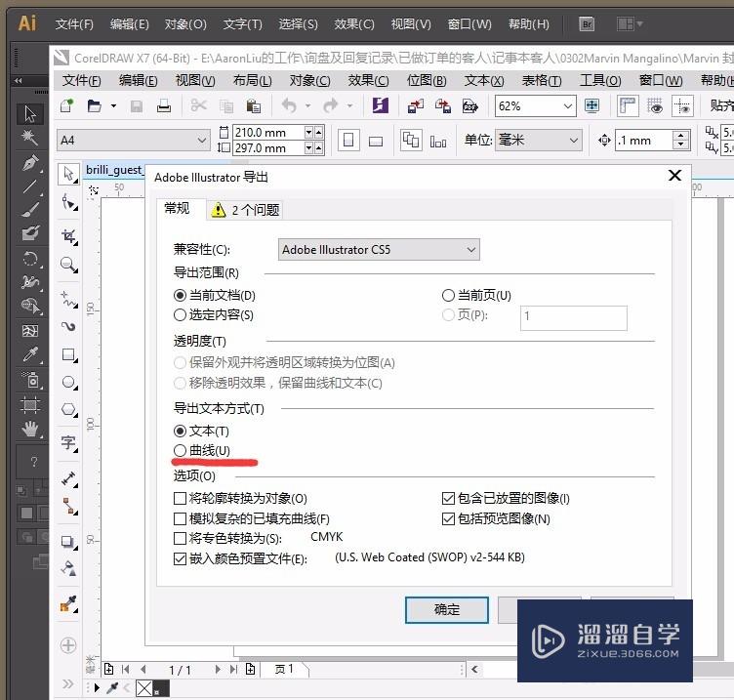Select the CorelDRAW Polygon tool
Screen dimensions: 734x700
point(68,409)
